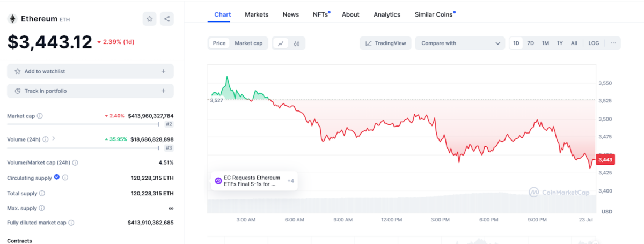This screenshot has width=644, height=244.
Task: Open the Analytics tab
Action: [387, 14]
